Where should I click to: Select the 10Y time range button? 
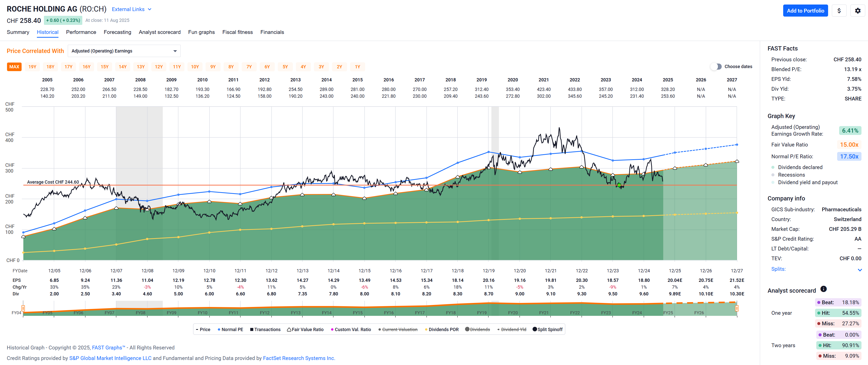coord(195,67)
